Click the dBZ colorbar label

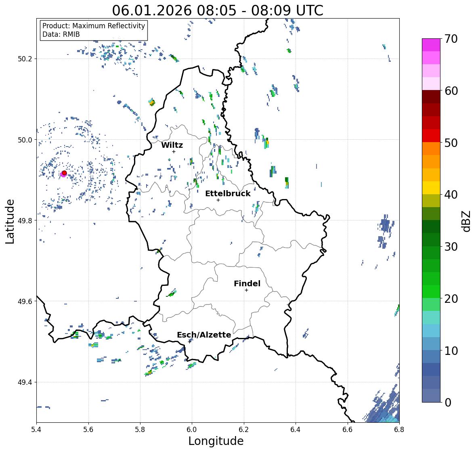(x=467, y=221)
